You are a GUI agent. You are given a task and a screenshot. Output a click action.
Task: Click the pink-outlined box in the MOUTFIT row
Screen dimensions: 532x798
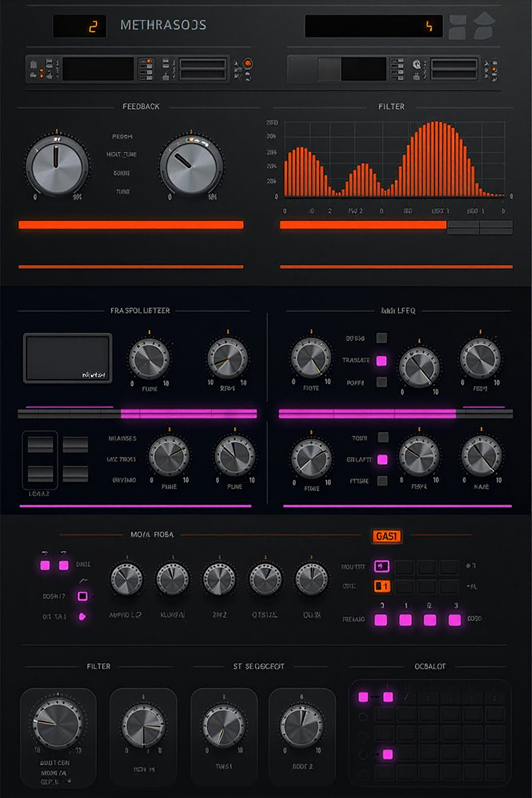(x=382, y=566)
